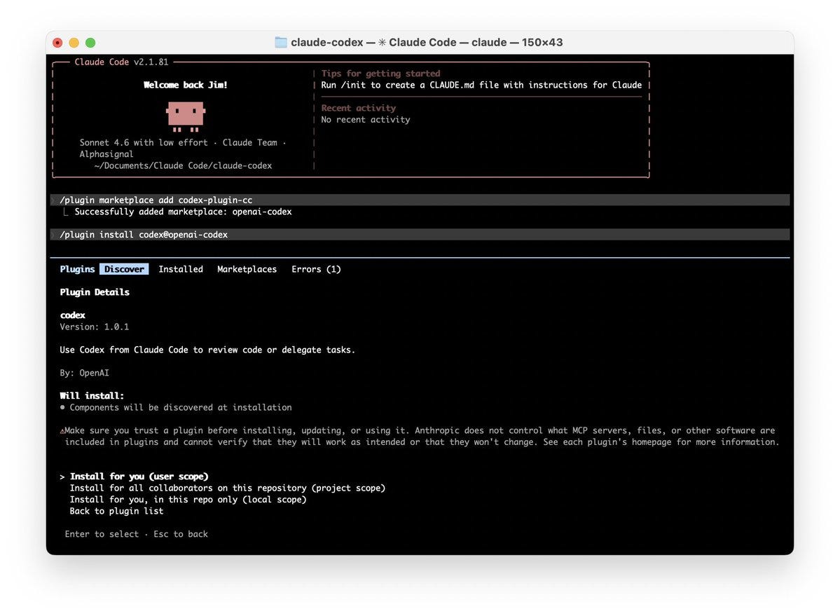Click the Plugins heading label
Screen dimensions: 840x616
click(77, 269)
